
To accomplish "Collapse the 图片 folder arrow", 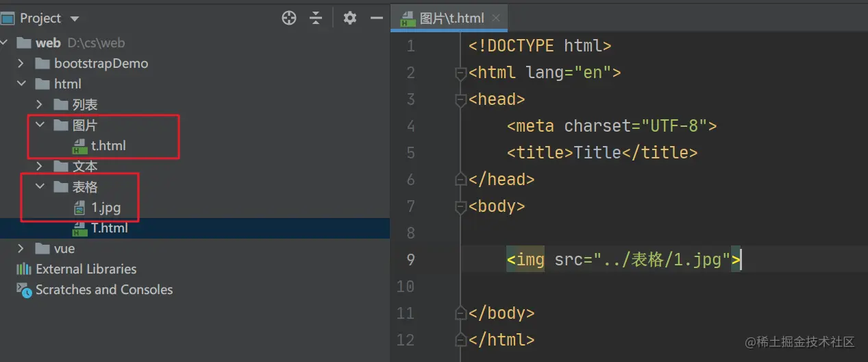I will (39, 125).
